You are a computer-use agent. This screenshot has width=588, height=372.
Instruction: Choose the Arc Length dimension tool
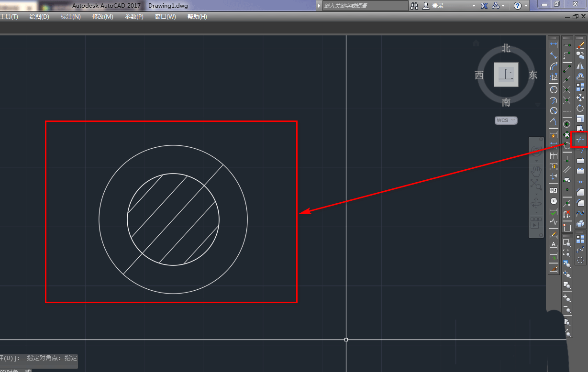pos(554,66)
